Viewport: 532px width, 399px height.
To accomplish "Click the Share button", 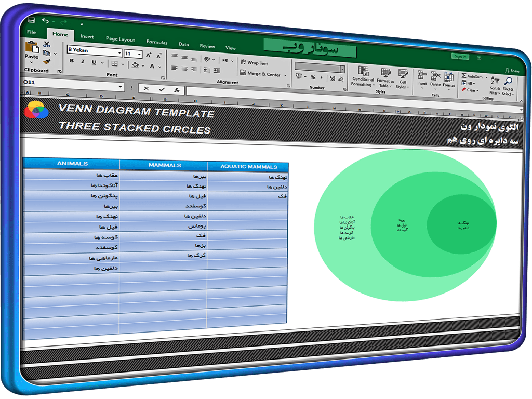I will pos(512,71).
